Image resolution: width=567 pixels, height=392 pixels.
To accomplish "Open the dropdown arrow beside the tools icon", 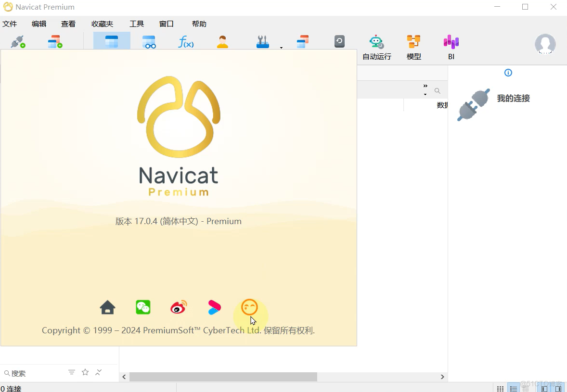I will click(x=281, y=48).
